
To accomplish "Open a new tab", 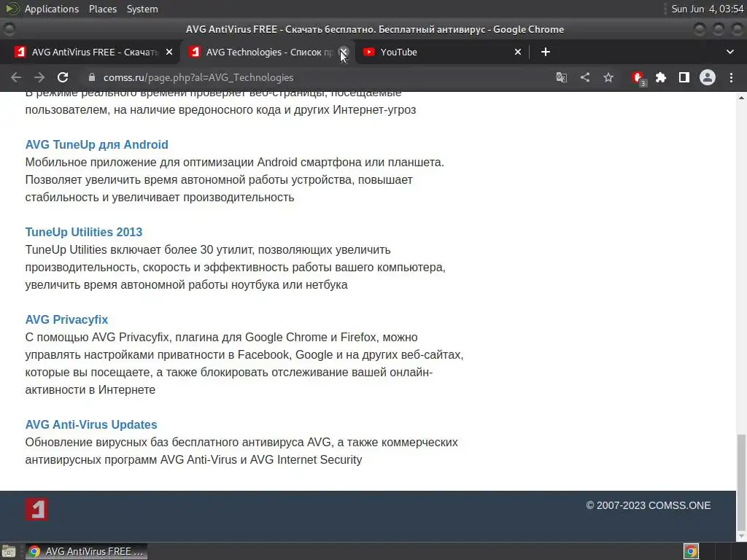I will point(546,52).
